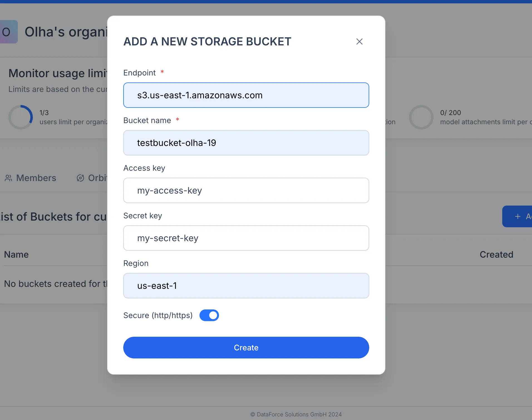The image size is (532, 420).
Task: Click the users limit progress ring
Action: [x=21, y=117]
